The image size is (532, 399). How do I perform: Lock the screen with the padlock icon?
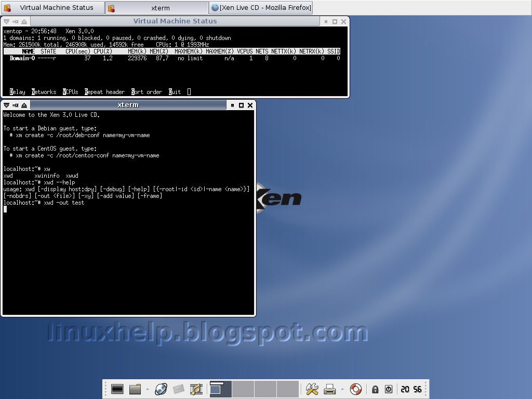click(375, 389)
